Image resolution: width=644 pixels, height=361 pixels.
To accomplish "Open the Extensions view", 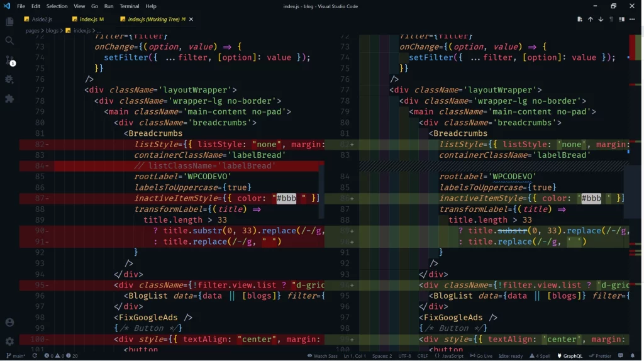I will 9,99.
